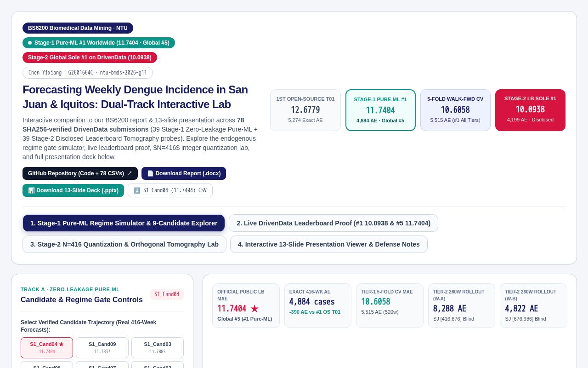588x368 pixels.
Task: Click the STAGE-1 PURE-ML #1 stat card
Action: [380, 110]
